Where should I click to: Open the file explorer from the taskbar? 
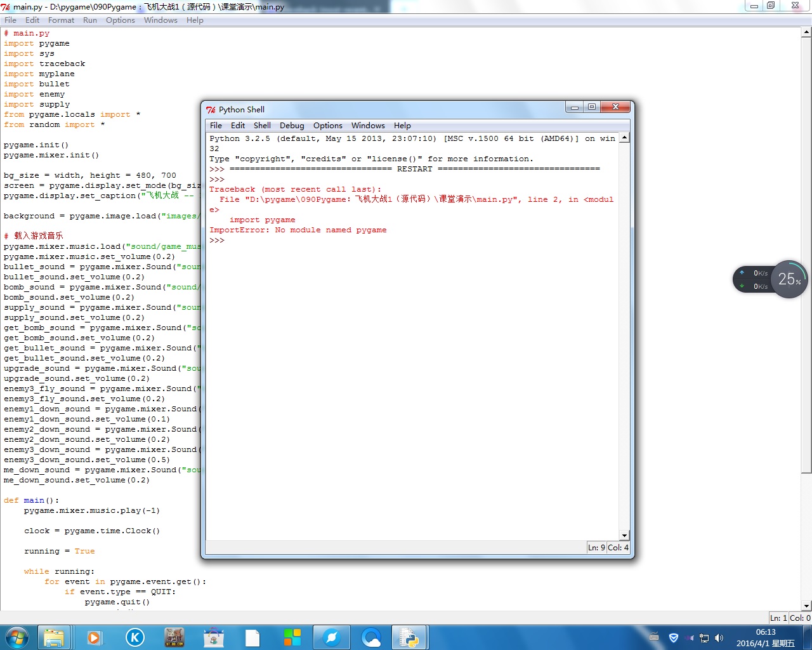point(54,637)
